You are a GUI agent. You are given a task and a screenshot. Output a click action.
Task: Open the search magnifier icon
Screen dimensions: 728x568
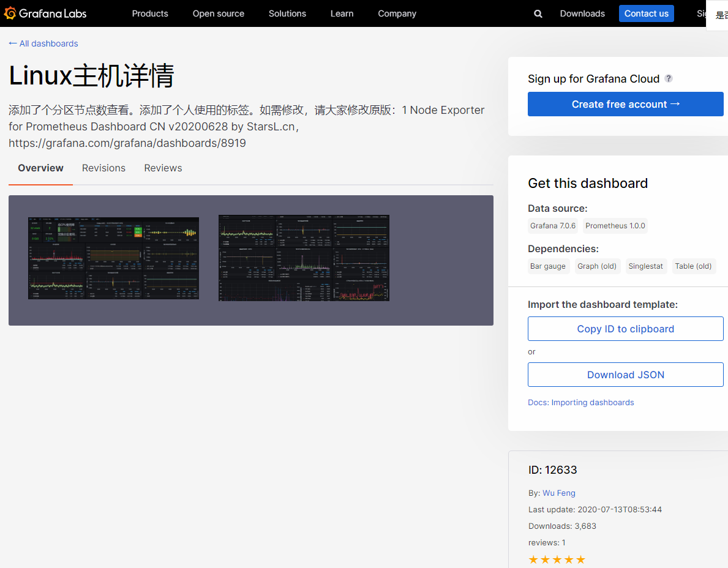[538, 14]
